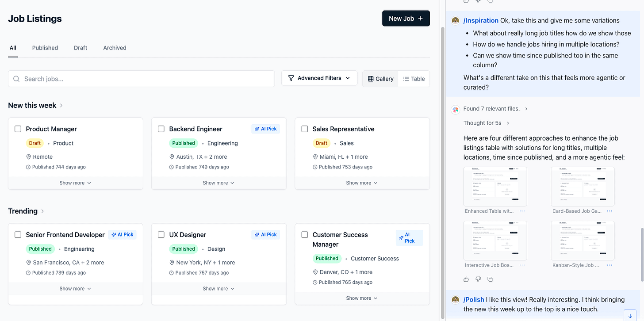This screenshot has width=644, height=321.
Task: Open the New this week section link
Action: tap(35, 105)
